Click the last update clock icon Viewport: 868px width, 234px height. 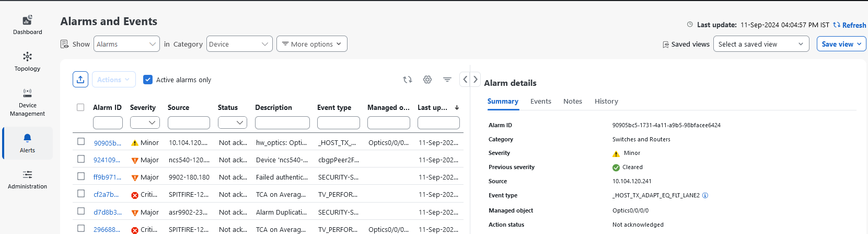point(690,25)
